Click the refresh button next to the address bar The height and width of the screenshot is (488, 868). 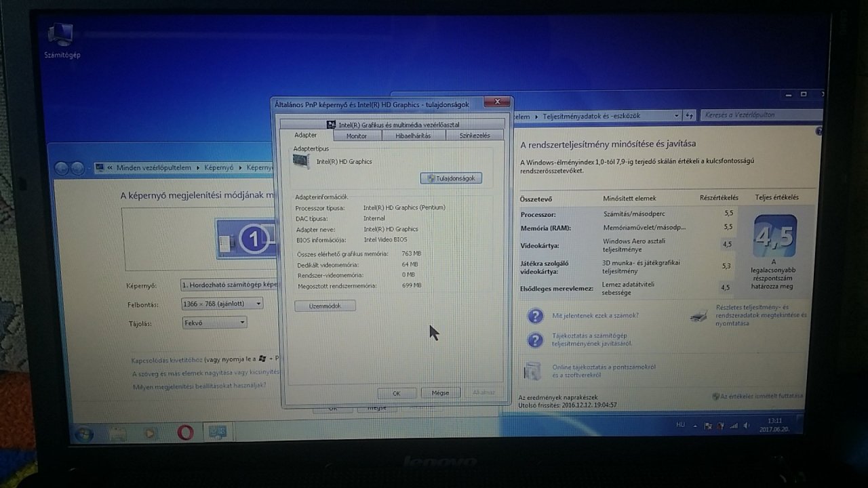click(689, 117)
